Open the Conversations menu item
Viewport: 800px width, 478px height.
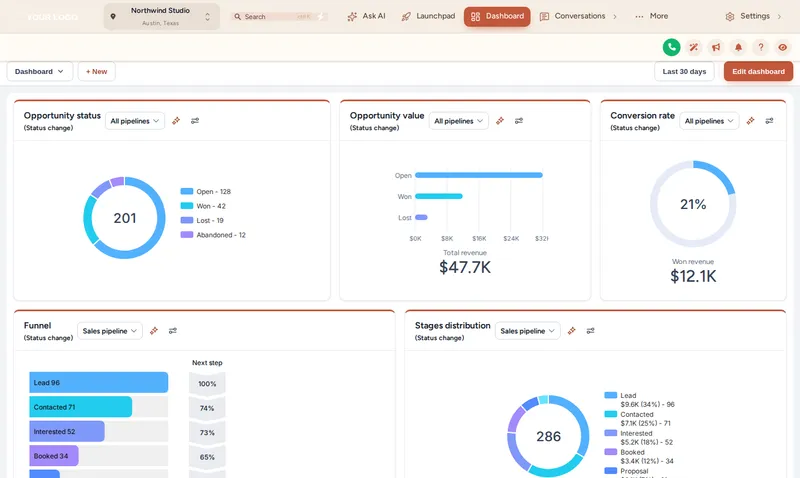[580, 16]
